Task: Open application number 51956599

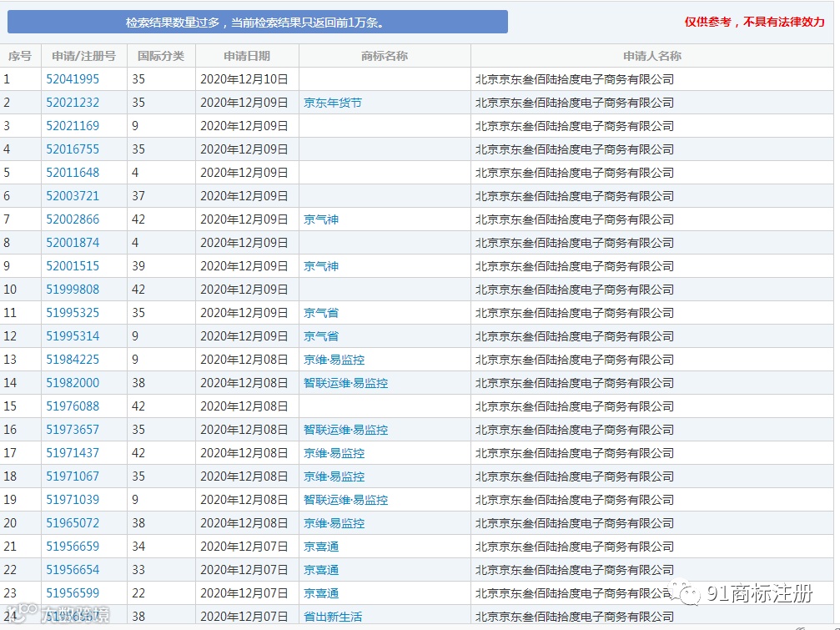Action: tap(73, 593)
